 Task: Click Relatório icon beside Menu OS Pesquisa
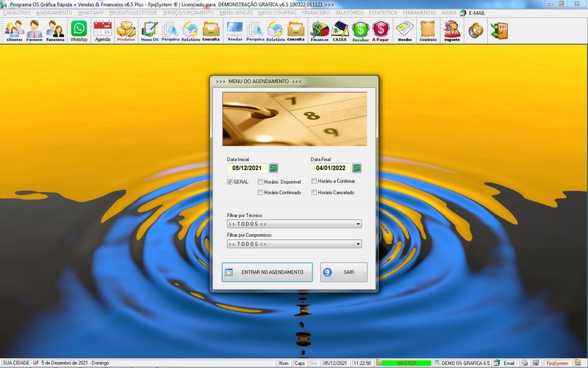tap(190, 31)
